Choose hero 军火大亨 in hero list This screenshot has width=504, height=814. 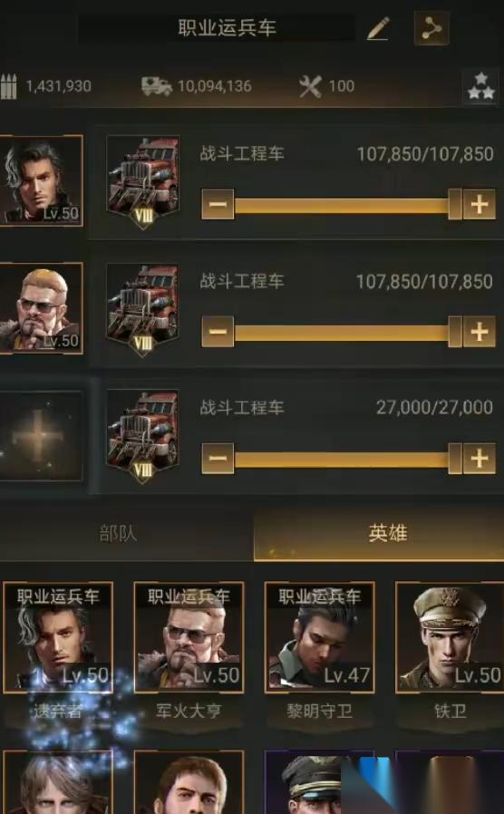(x=189, y=637)
